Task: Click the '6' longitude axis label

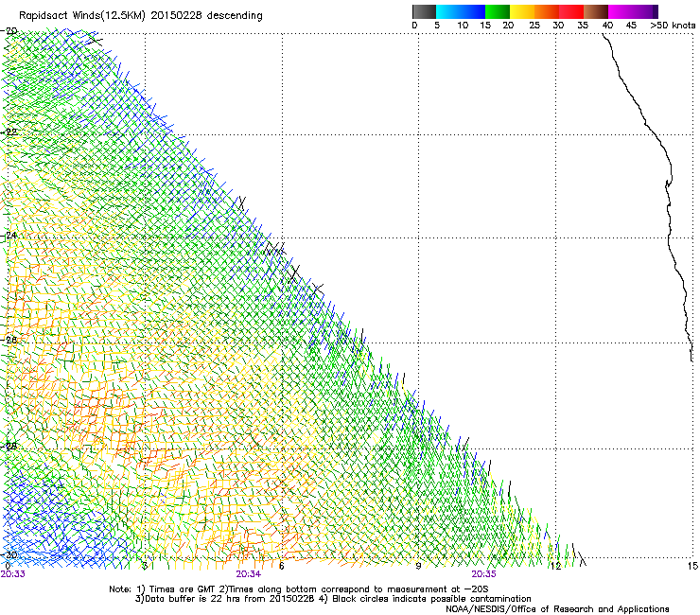Action: click(281, 567)
